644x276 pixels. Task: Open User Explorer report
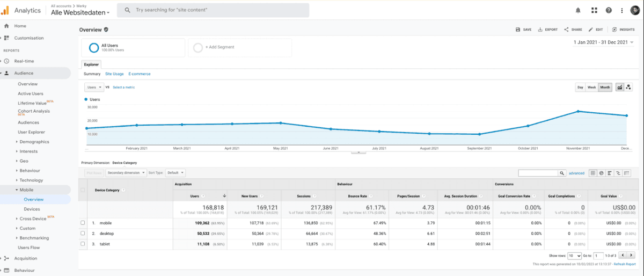(x=31, y=132)
